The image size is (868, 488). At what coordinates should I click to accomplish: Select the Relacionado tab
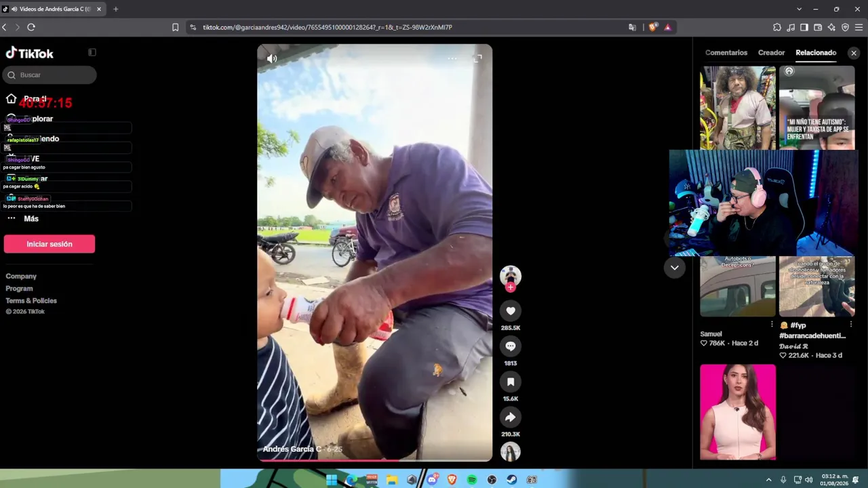click(816, 53)
